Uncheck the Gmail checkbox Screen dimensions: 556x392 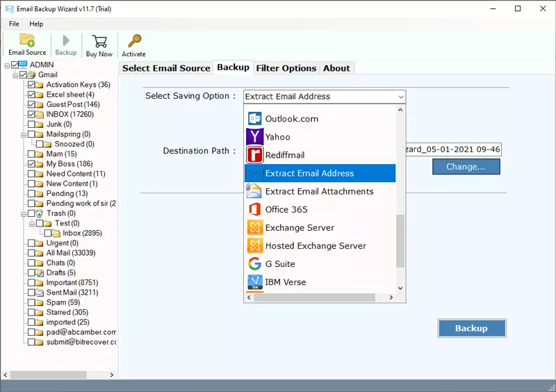coord(24,74)
